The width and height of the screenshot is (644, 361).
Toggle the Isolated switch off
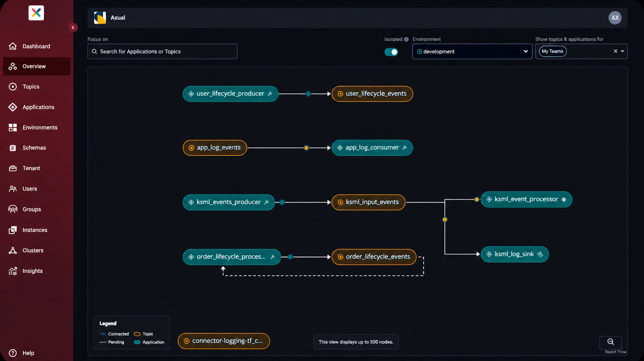[391, 52]
